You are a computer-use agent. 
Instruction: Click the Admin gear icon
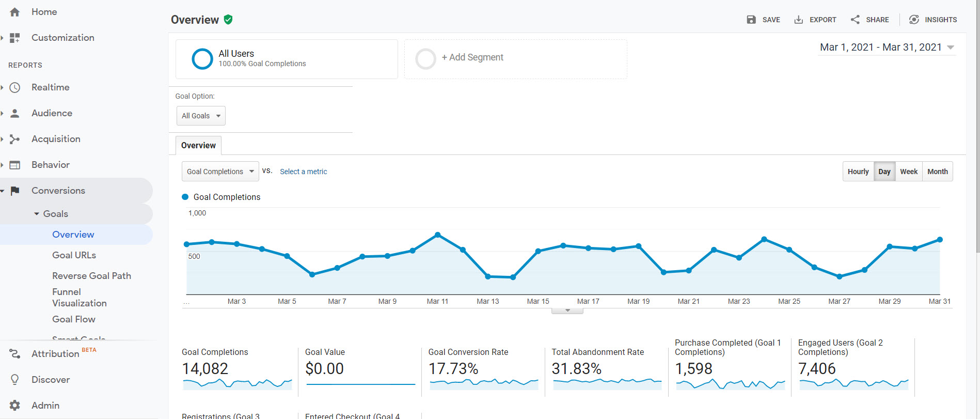pyautogui.click(x=15, y=406)
